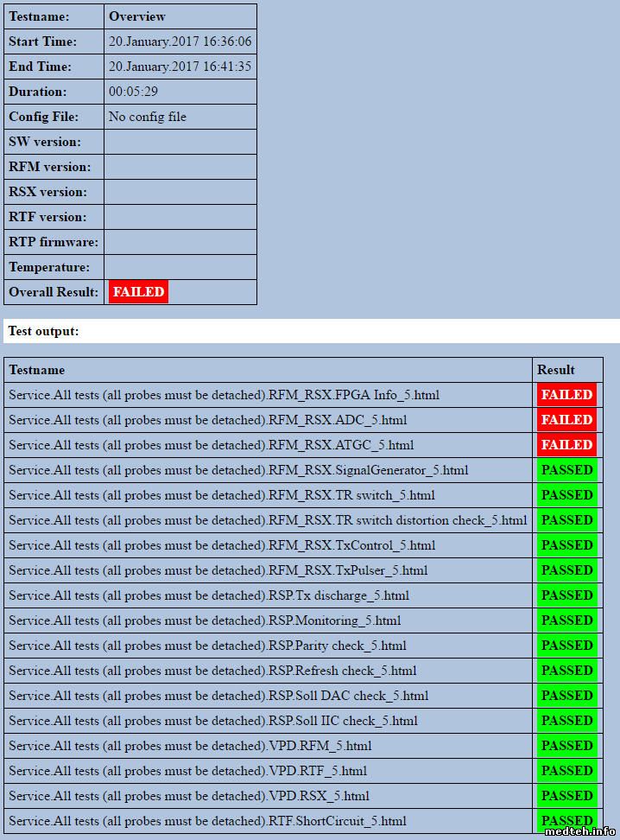Image resolution: width=620 pixels, height=840 pixels.
Task: Select the VPD.RTF_5.html test entry
Action: coord(187,771)
